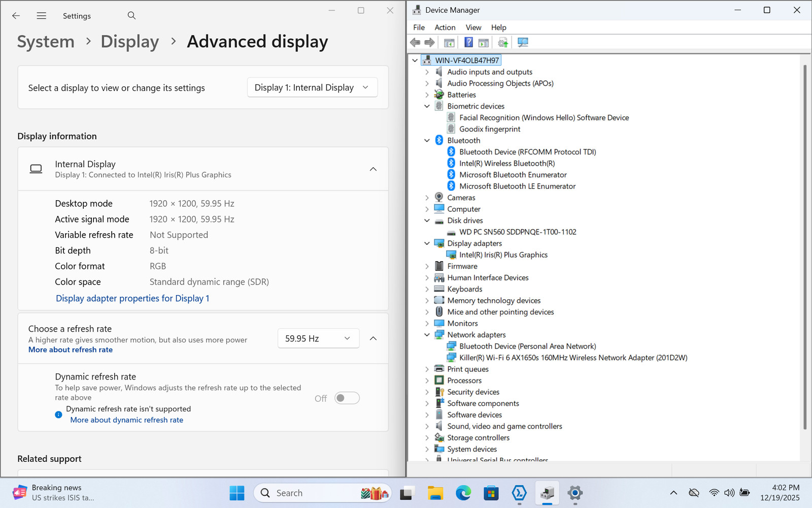Go back using Settings back arrow
The height and width of the screenshot is (508, 812).
click(x=16, y=16)
